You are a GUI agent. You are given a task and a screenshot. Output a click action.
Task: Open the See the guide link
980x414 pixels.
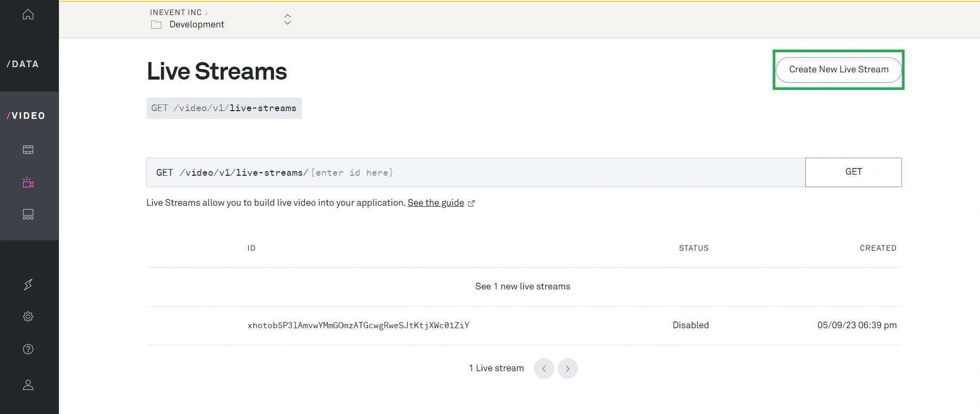(436, 203)
